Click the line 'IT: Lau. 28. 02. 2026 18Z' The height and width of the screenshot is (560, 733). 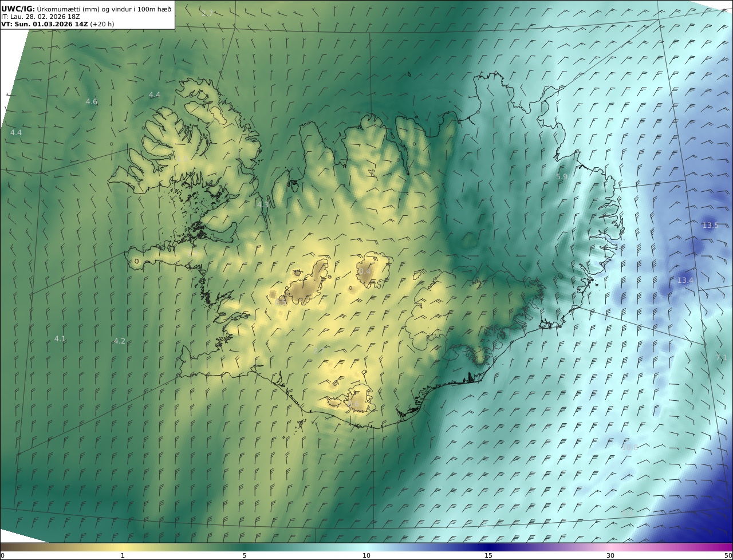40,17
